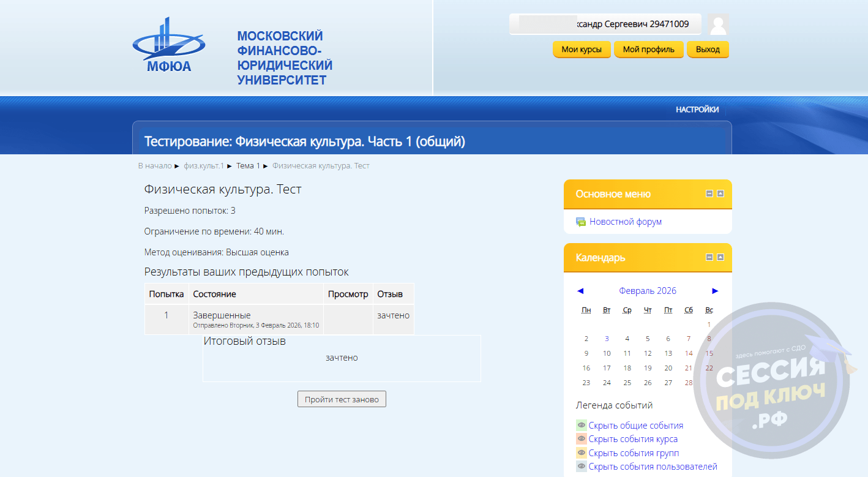868x477 pixels.
Task: Collapse the Календарь block
Action: point(709,257)
